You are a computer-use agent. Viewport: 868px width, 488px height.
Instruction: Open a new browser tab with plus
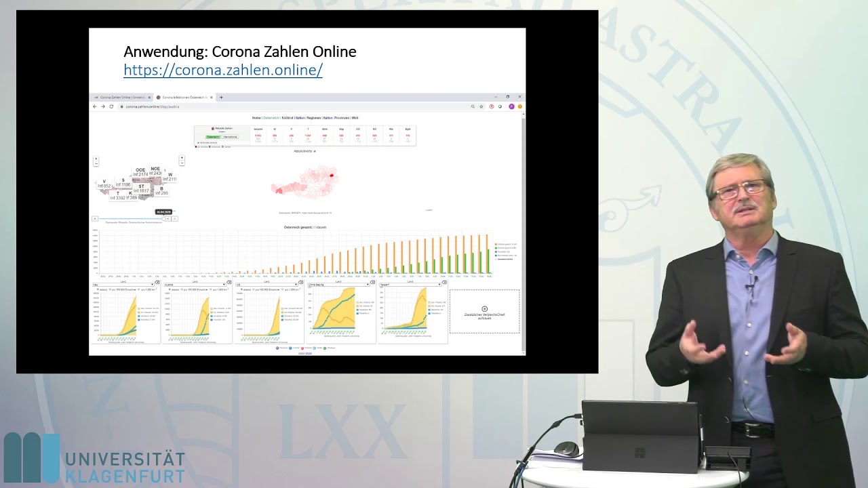[220, 97]
